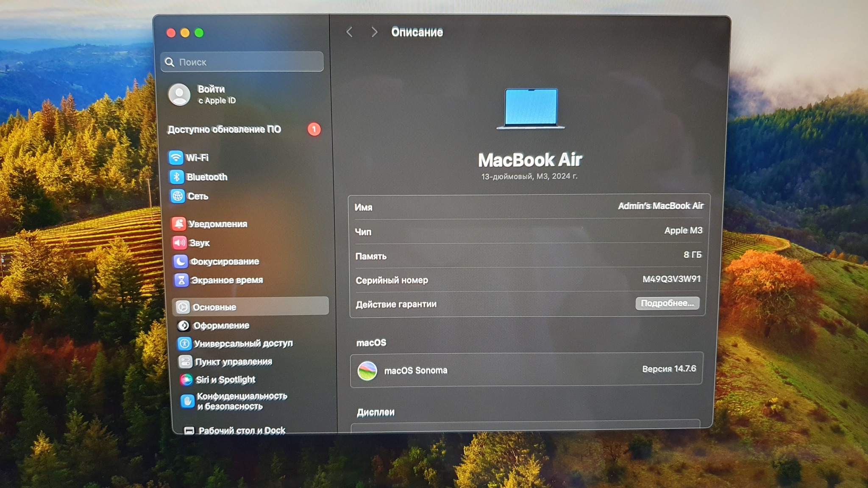This screenshot has width=868, height=488.
Task: Click the Wi-Fi icon in sidebar
Action: (176, 158)
